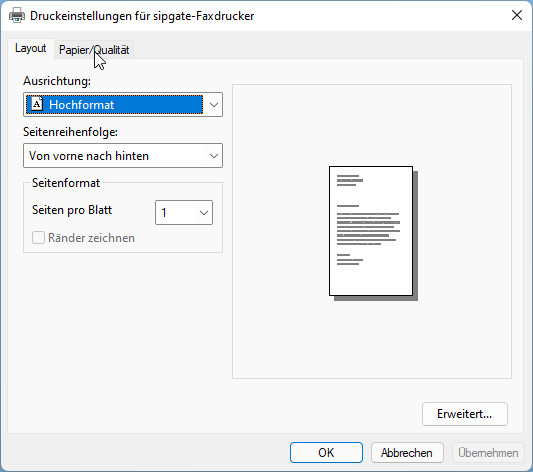Image resolution: width=533 pixels, height=472 pixels.
Task: Click the Seiten pro Blatt label
Action: coord(72,210)
